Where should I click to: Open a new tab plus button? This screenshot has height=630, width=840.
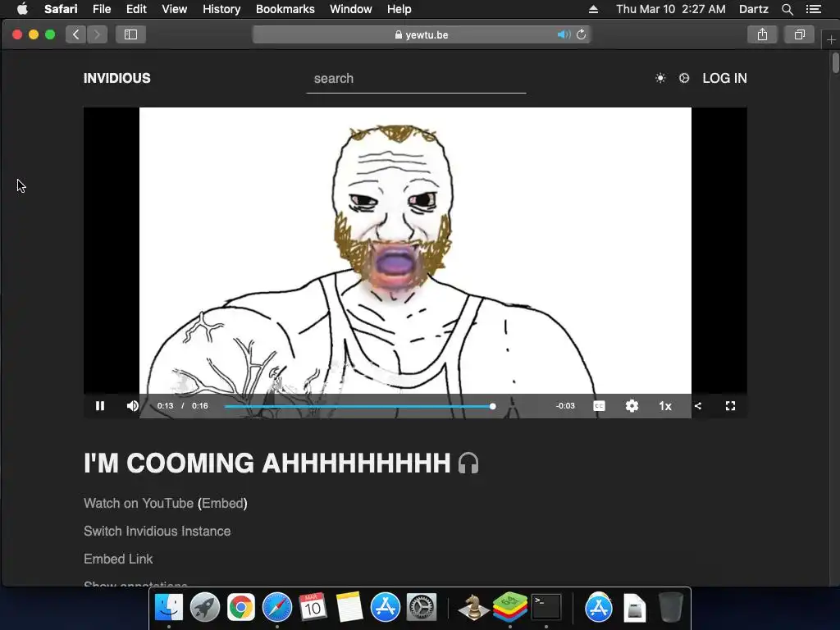[x=831, y=39]
